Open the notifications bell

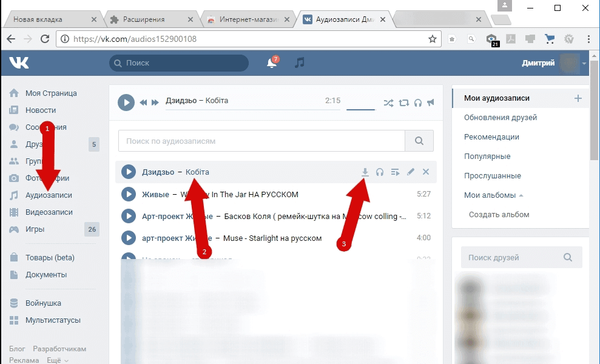[x=272, y=62]
